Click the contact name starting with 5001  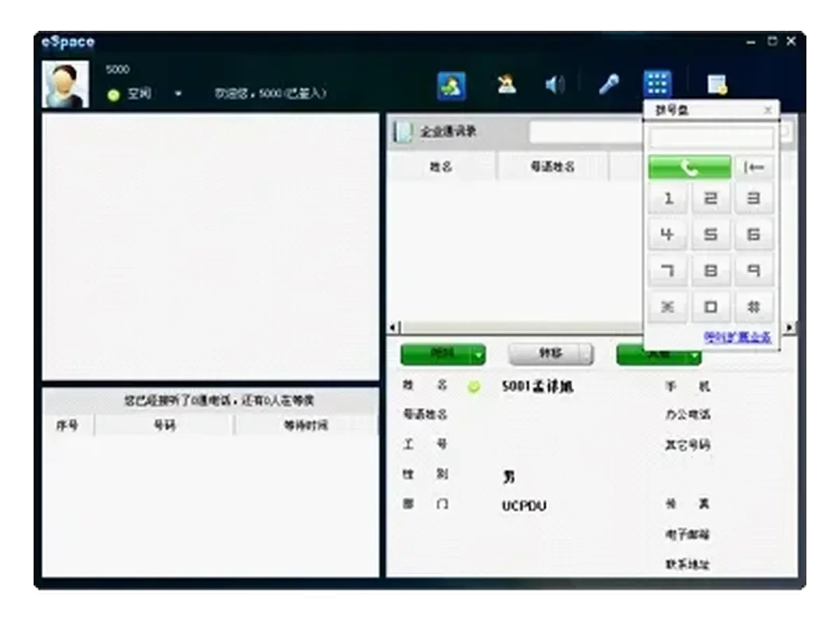tap(537, 386)
